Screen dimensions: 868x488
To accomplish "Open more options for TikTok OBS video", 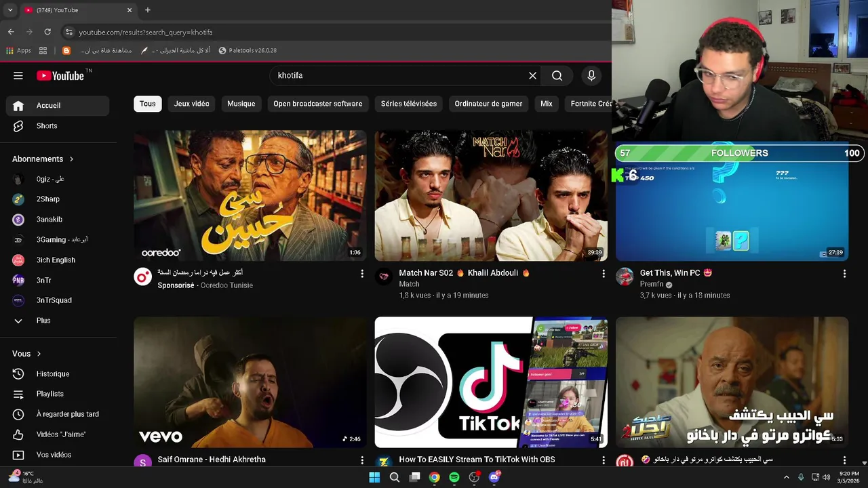I will point(604,460).
